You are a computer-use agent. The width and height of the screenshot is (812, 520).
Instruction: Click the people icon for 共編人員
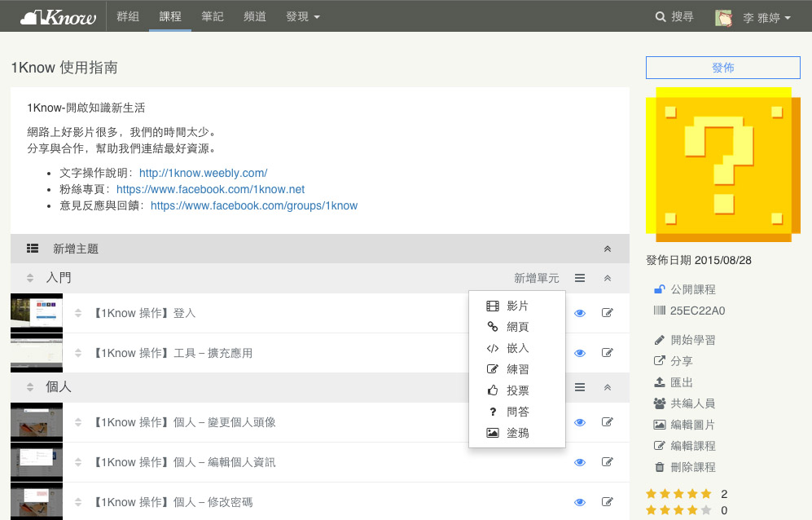pos(659,403)
